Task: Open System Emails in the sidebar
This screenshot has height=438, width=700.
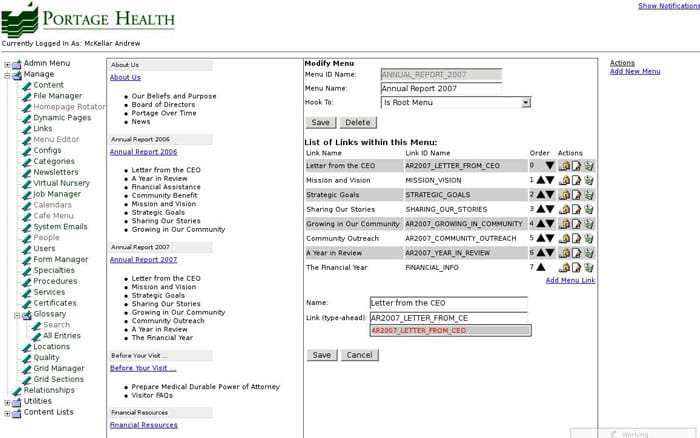Action: point(60,226)
